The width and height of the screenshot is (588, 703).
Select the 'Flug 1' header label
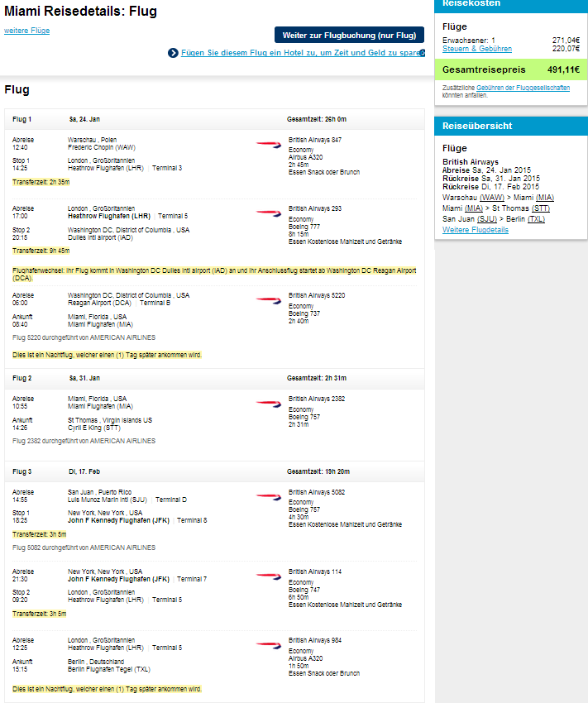22,119
